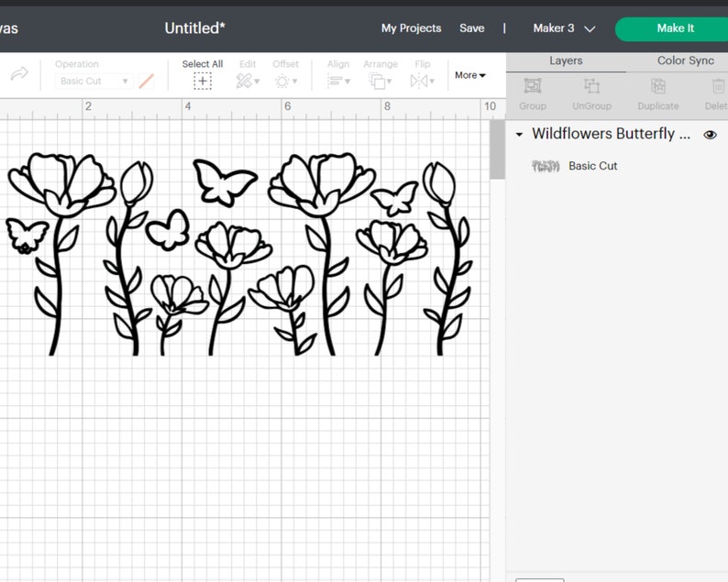The image size is (728, 582).
Task: Open the More toolbar menu
Action: pyautogui.click(x=469, y=75)
